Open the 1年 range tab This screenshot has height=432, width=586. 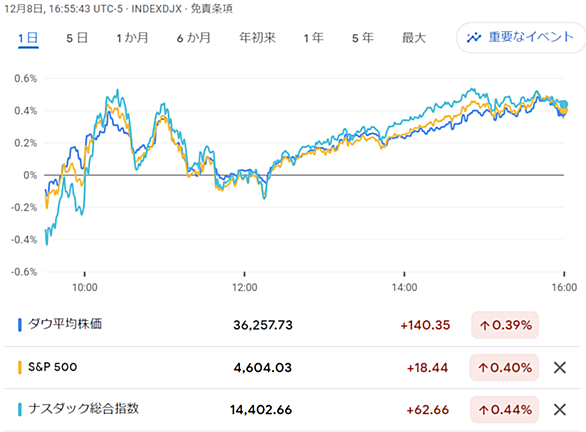(313, 38)
